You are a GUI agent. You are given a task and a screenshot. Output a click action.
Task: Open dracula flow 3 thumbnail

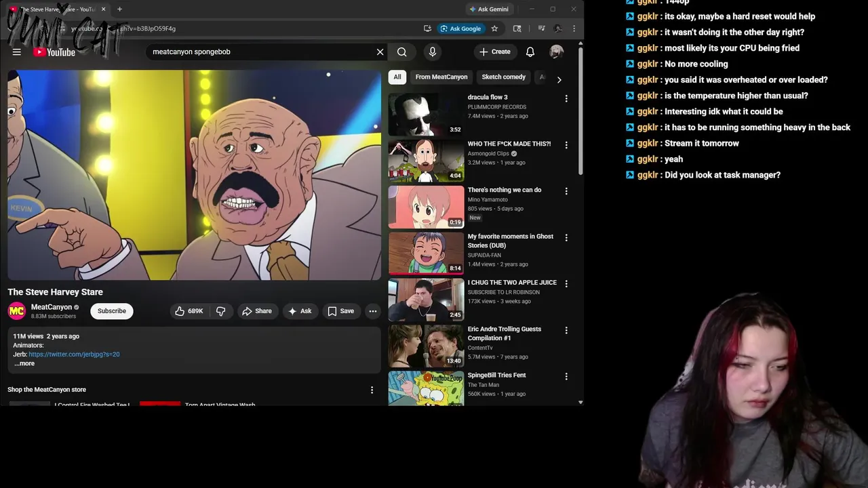426,114
